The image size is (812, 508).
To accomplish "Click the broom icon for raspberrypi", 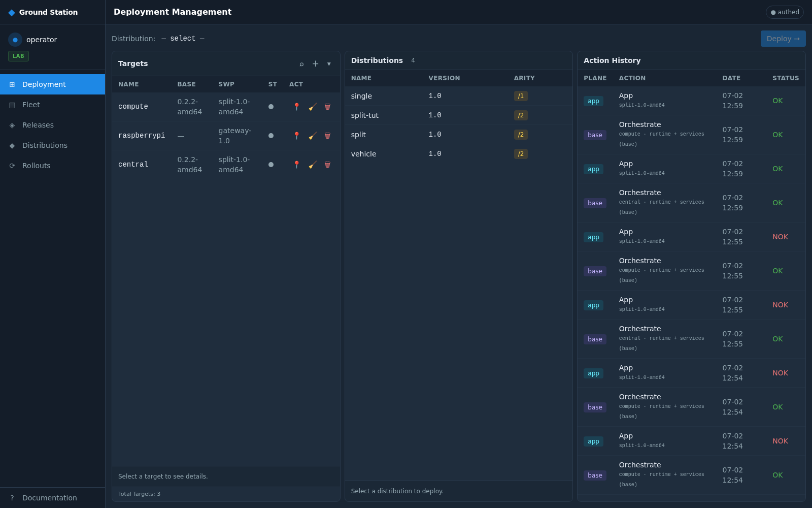I will tap(313, 136).
